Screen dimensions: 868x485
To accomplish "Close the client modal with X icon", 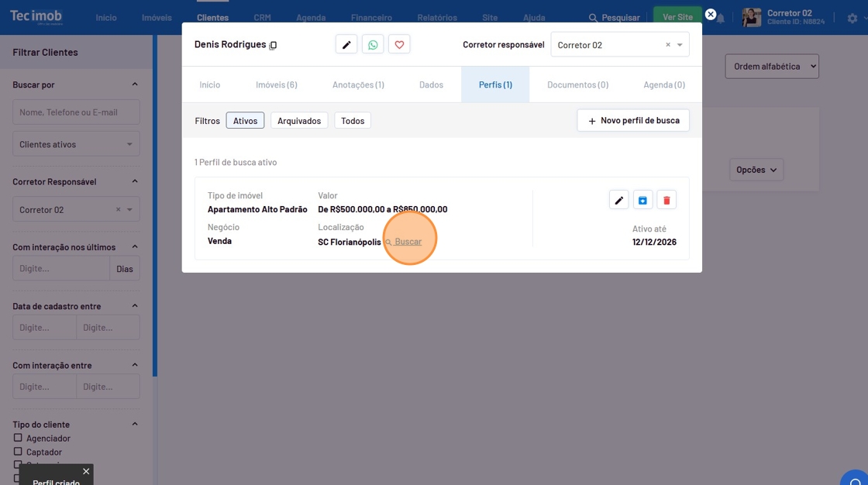I will [x=711, y=15].
